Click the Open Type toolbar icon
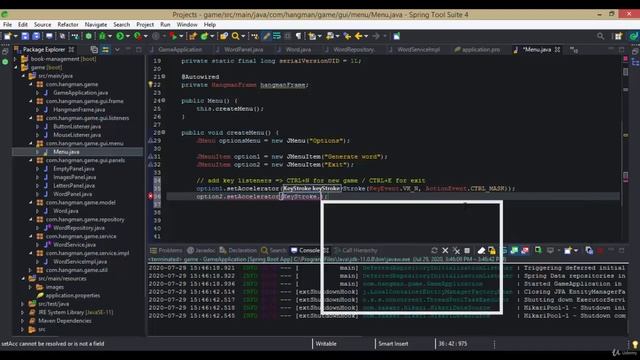Screen dimensions: 640x360 [224, 36]
